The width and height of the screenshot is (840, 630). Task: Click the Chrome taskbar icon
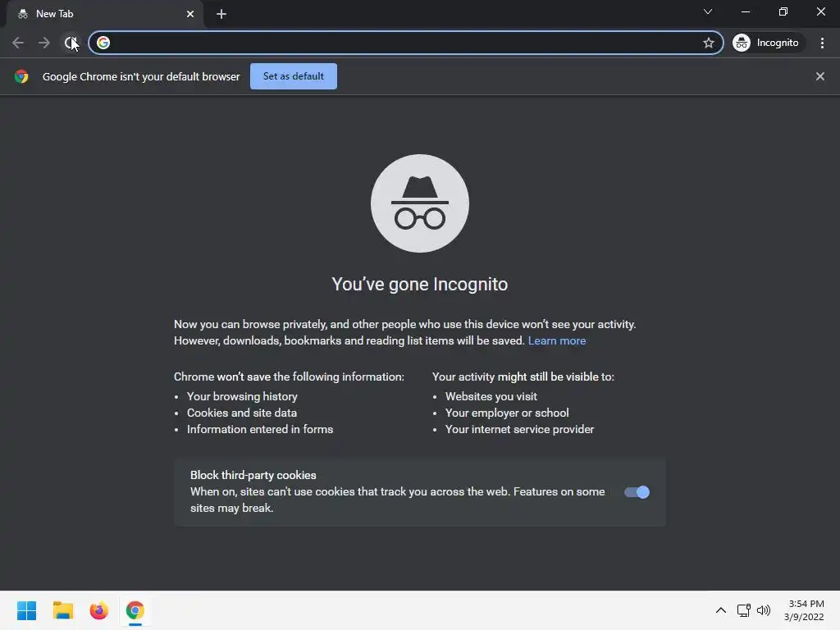tap(135, 610)
